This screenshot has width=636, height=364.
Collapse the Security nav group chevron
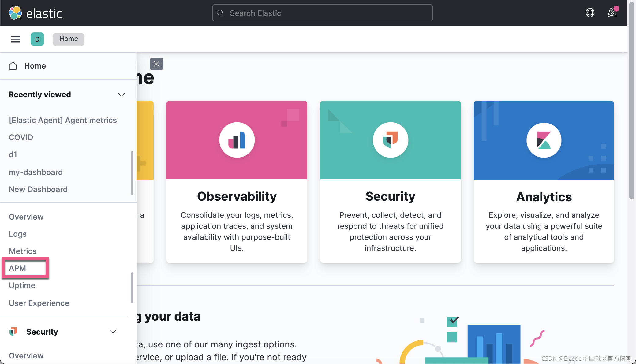click(113, 332)
